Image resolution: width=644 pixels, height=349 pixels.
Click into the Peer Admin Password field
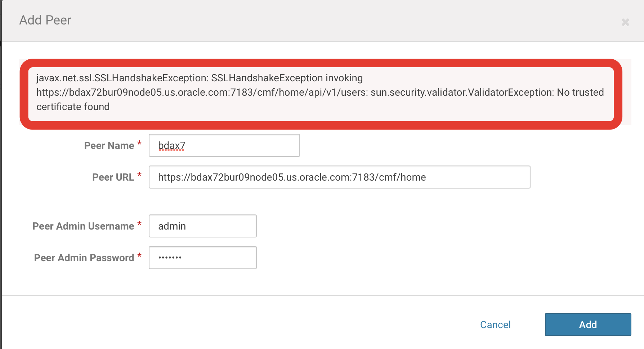tap(202, 258)
